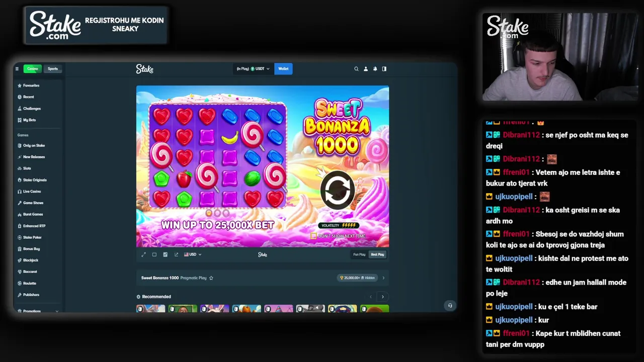Show previous Recommended games with left arrow
The height and width of the screenshot is (362, 644).
(371, 297)
